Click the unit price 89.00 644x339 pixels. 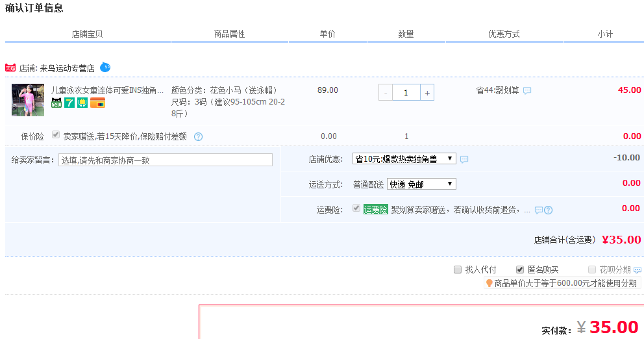click(328, 90)
